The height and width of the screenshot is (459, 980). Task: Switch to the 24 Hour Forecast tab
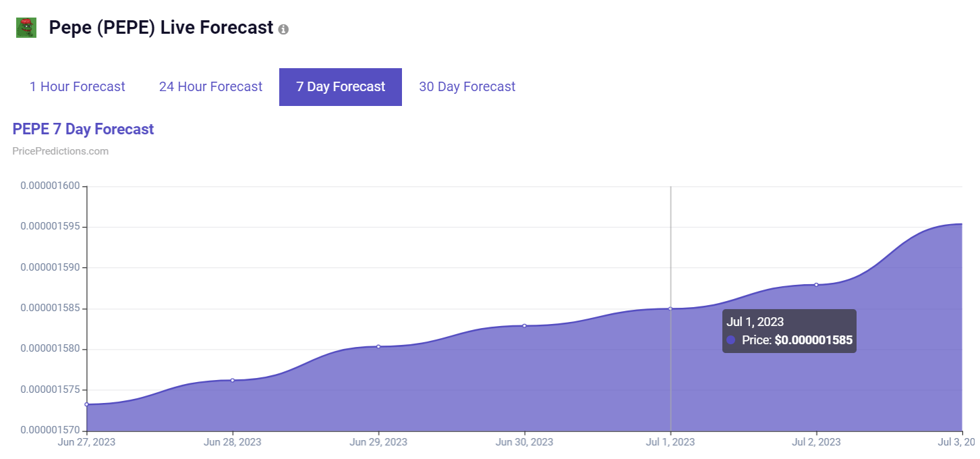pyautogui.click(x=210, y=87)
